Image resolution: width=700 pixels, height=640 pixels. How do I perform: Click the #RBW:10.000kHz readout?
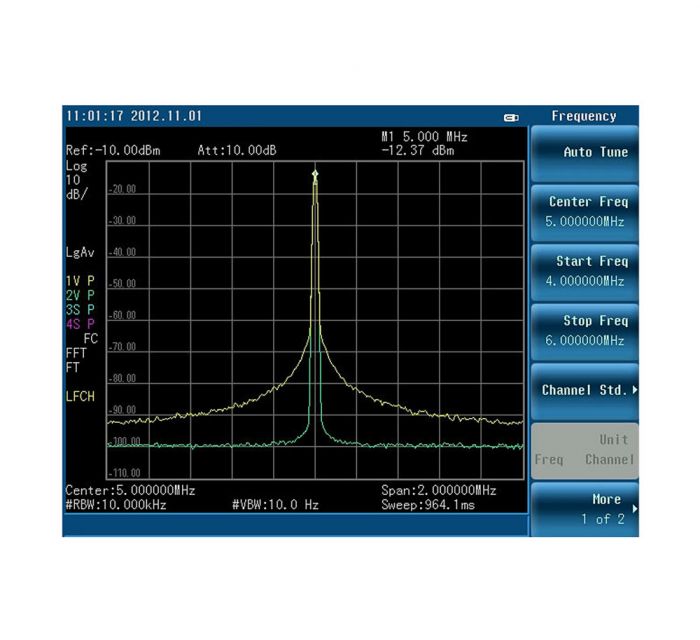115,505
